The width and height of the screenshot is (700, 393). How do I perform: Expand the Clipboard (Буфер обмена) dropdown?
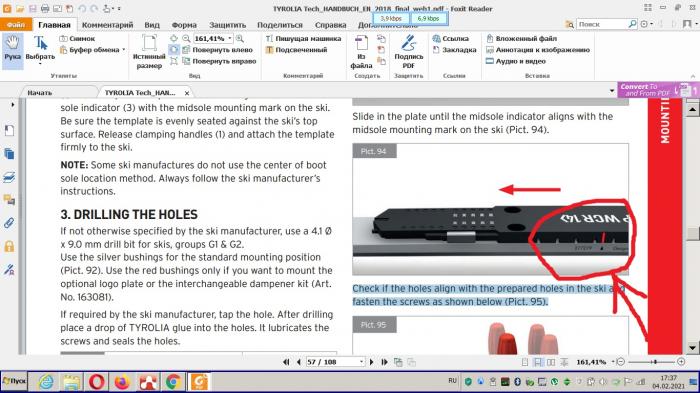124,50
